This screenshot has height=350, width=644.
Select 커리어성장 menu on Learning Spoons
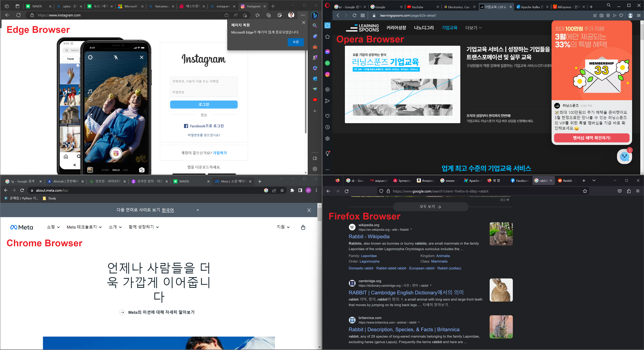[396, 28]
